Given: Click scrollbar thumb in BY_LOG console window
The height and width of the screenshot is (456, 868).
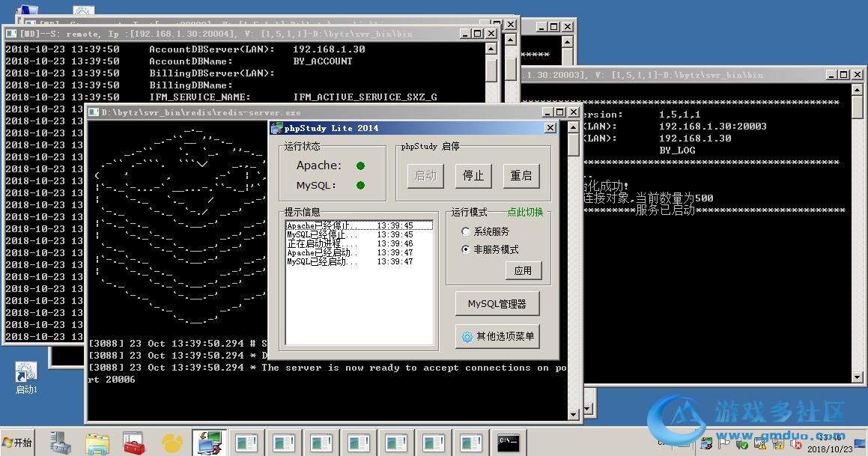Looking at the screenshot, I should pos(857,107).
